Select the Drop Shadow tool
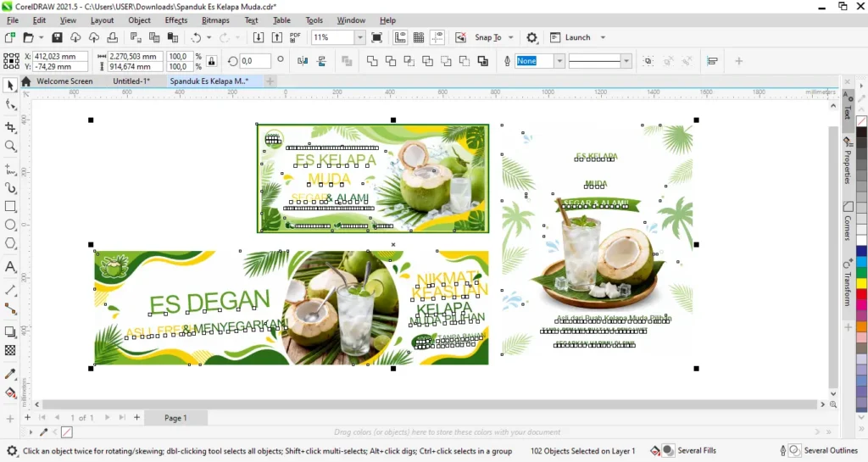Viewport: 868px width, 462px height. click(x=10, y=331)
